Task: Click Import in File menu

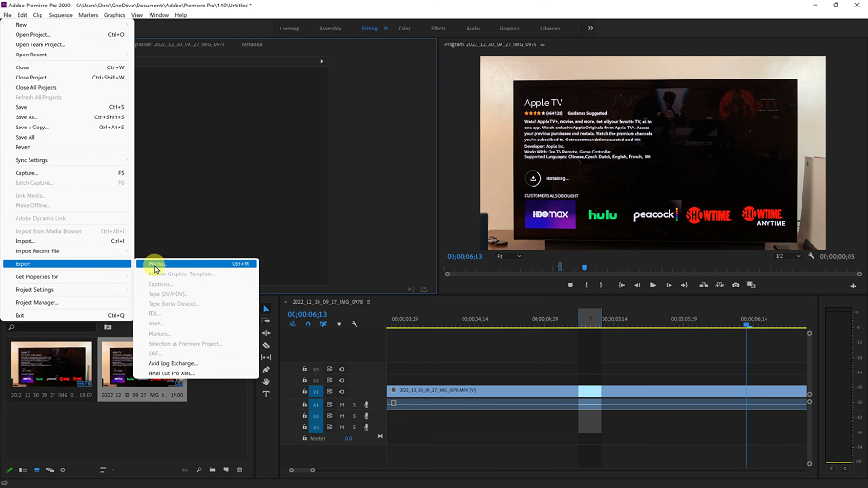Action: [66, 241]
